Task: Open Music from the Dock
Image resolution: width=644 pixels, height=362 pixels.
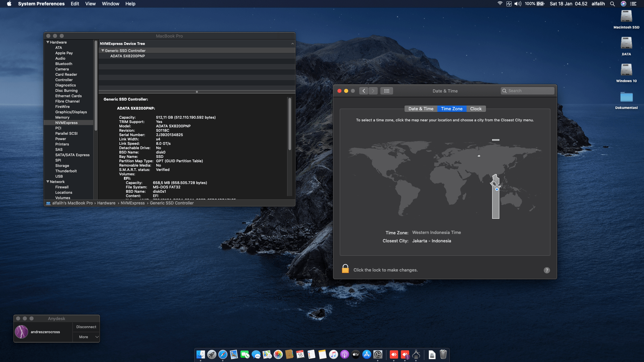Action: point(333,354)
